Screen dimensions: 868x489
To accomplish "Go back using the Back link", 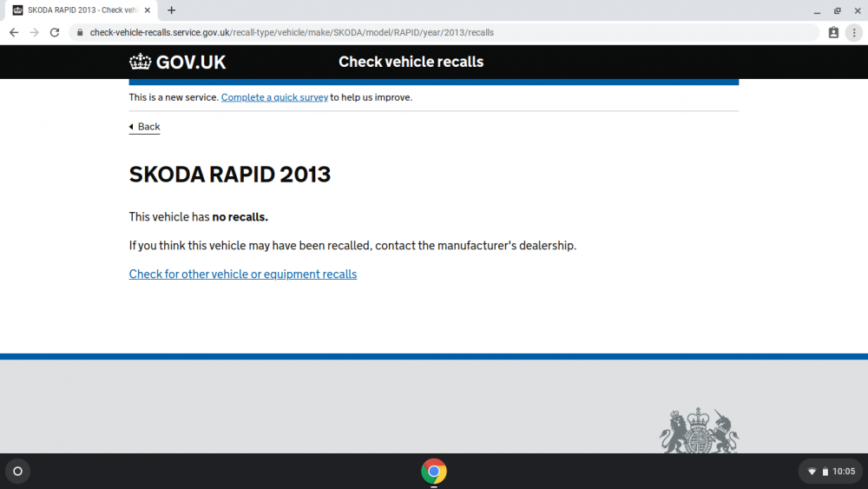I will click(144, 127).
